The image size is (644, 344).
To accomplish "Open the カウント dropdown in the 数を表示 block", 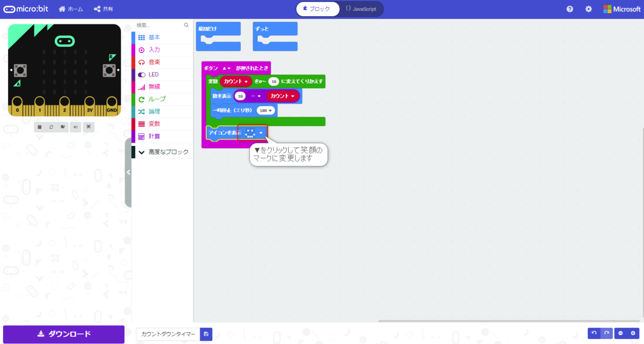I will [282, 96].
